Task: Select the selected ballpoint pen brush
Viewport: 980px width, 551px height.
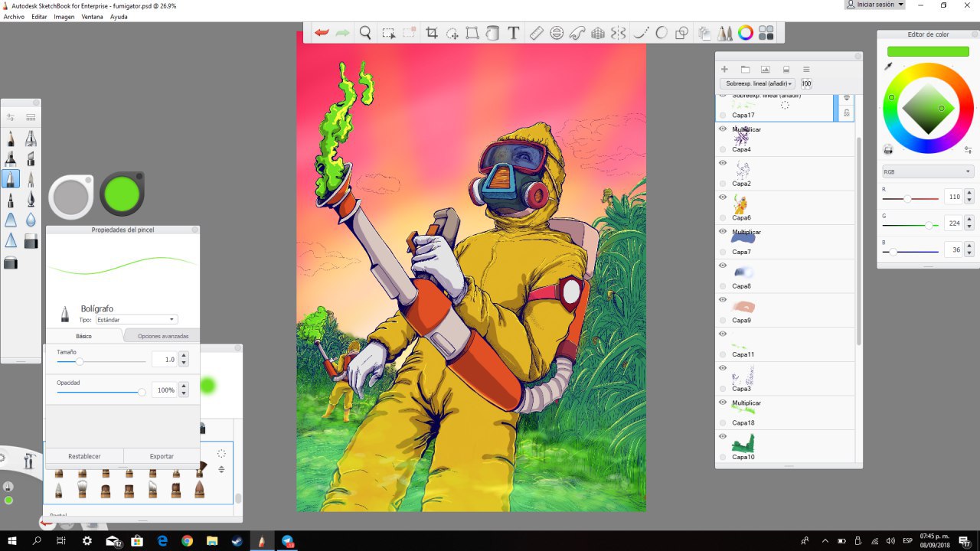Action: tap(11, 179)
